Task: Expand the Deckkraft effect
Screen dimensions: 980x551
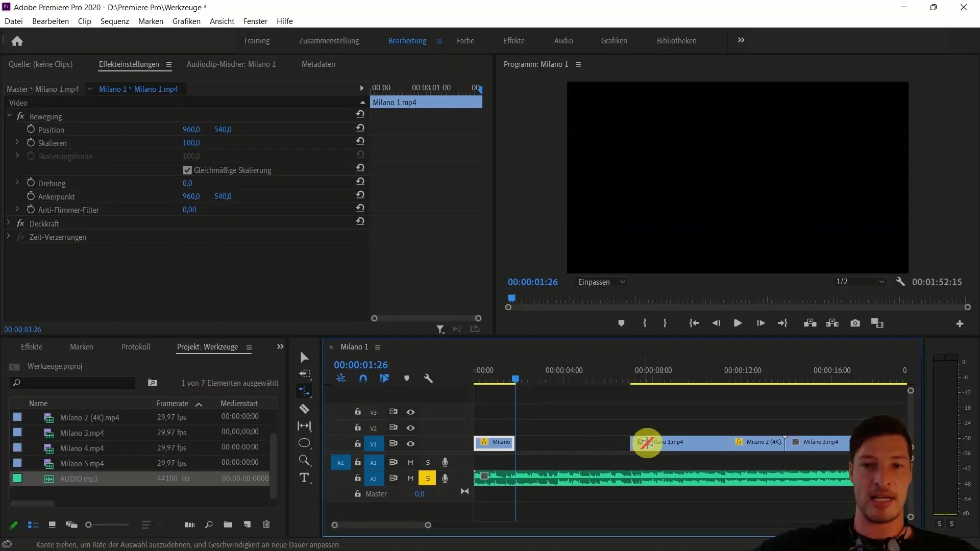Action: pos(8,223)
